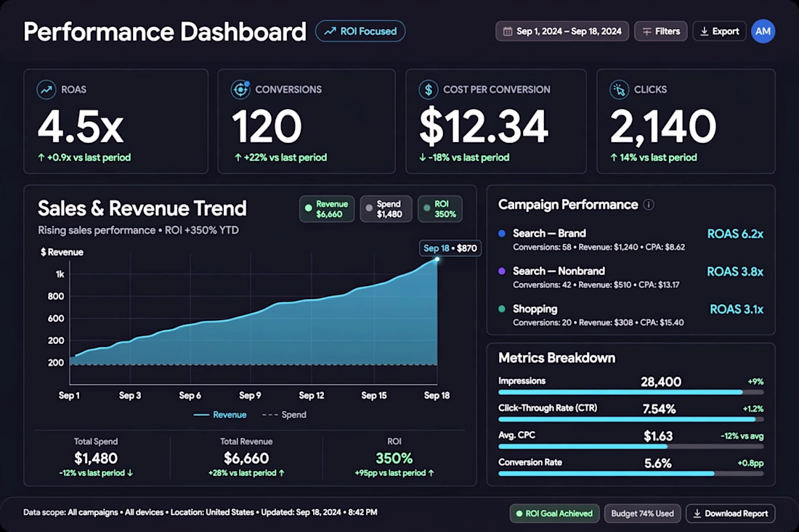Click the trend icon in ROI Focused badge
The image size is (799, 532).
click(x=330, y=31)
